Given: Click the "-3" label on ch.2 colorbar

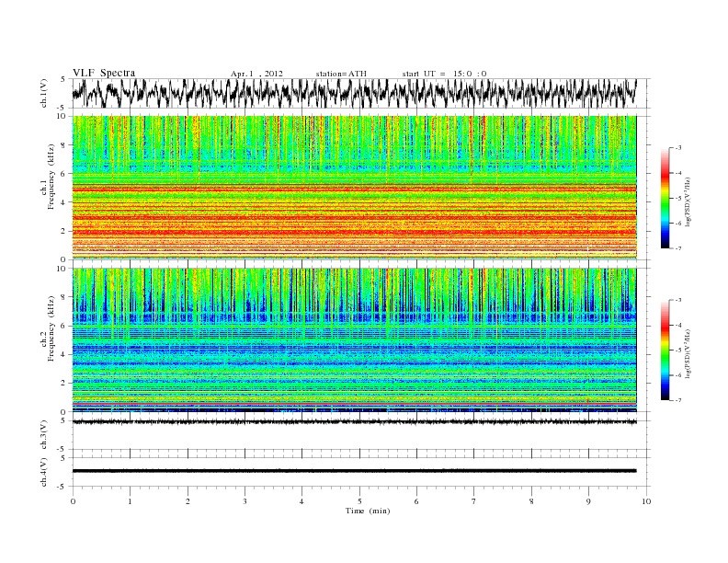Looking at the screenshot, I should point(677,300).
